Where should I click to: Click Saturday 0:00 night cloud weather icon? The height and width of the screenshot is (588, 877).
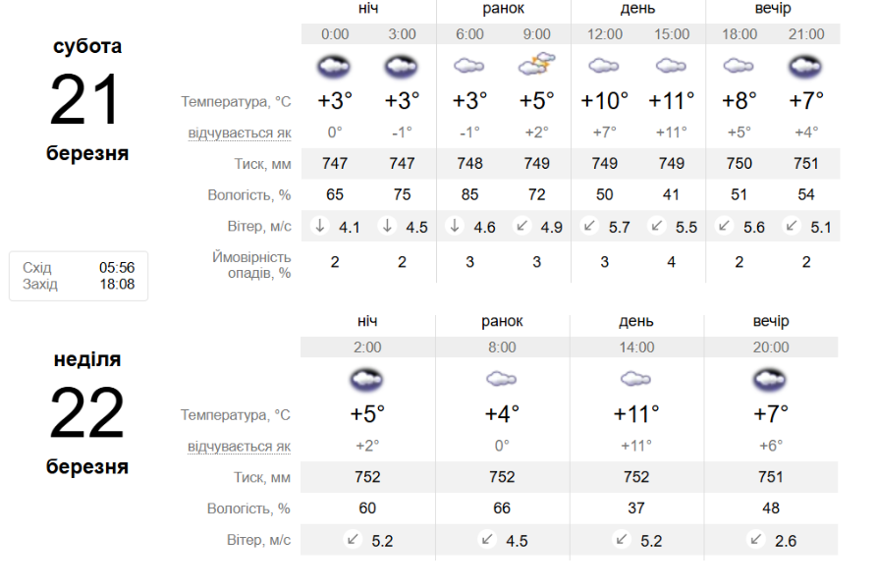click(x=335, y=67)
